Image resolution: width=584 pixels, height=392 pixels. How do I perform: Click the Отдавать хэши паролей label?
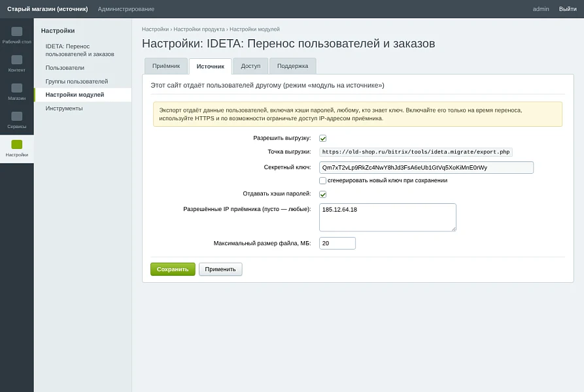tap(277, 194)
